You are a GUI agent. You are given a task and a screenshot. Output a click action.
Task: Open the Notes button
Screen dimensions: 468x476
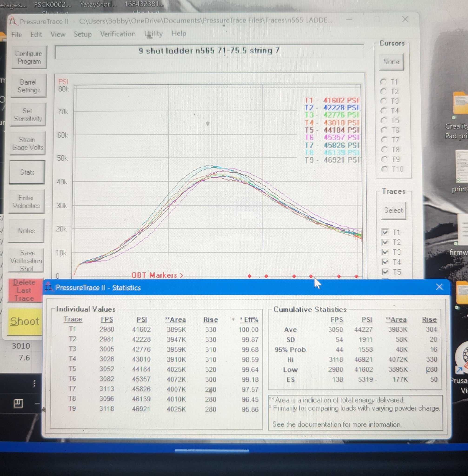coord(26,231)
